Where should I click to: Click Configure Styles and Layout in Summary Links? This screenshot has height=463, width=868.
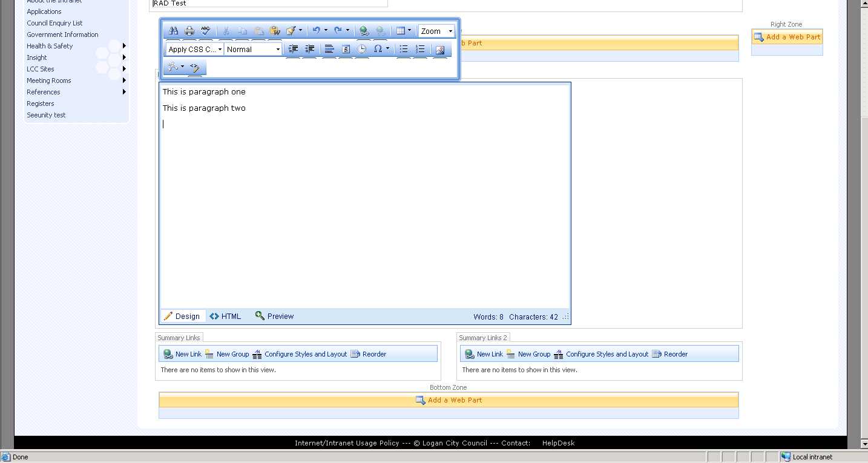tap(300, 354)
